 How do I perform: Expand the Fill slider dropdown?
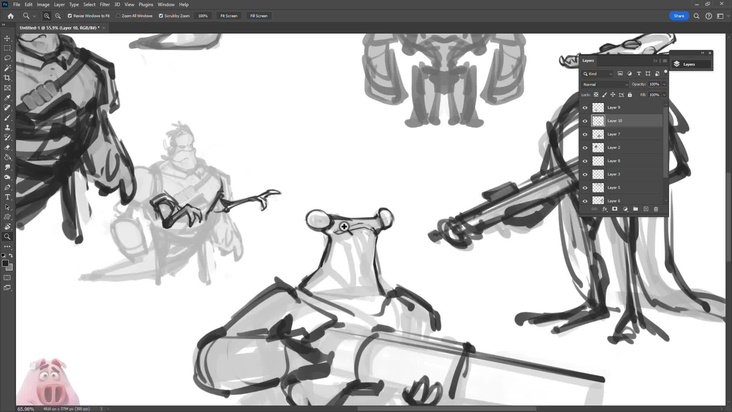tap(664, 95)
